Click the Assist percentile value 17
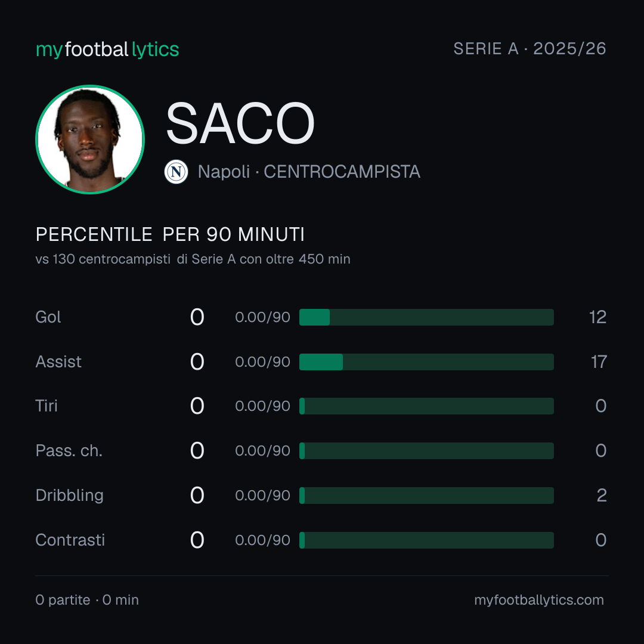 click(599, 362)
